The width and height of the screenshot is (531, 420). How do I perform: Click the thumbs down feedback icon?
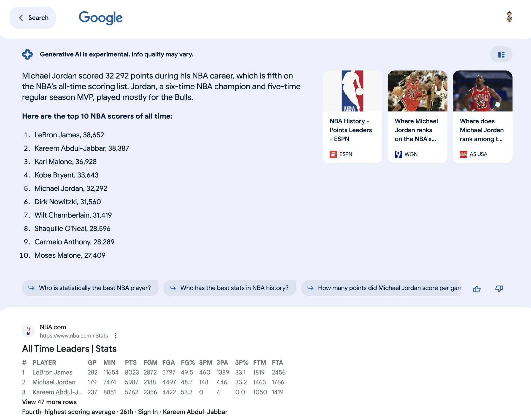pos(499,289)
